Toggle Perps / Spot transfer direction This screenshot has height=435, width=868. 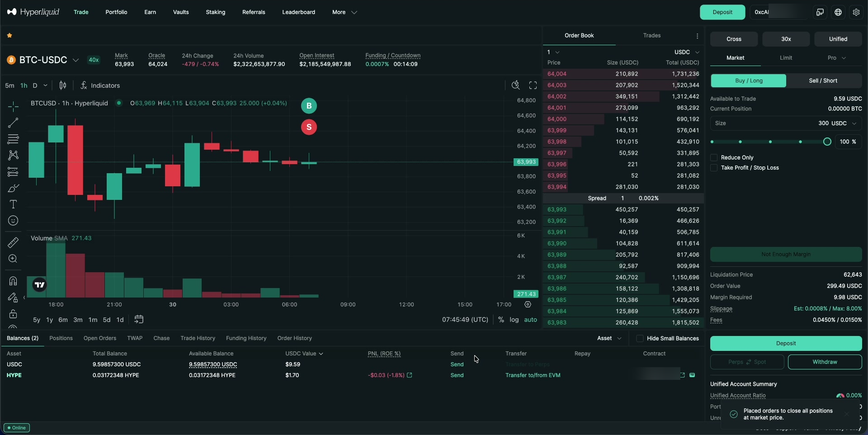click(747, 362)
